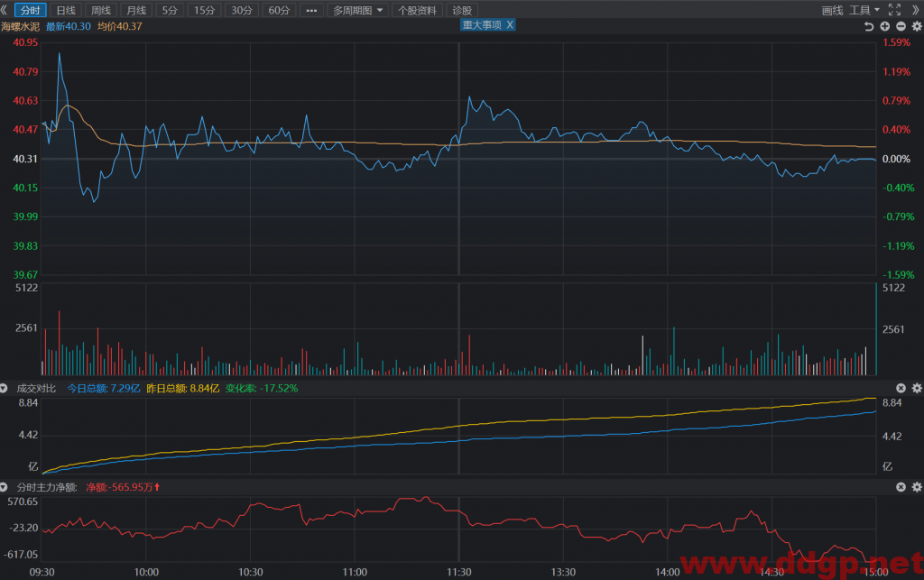Collapse the 成交对比 panel arrow
Image resolution: width=924 pixels, height=580 pixels.
pyautogui.click(x=5, y=388)
